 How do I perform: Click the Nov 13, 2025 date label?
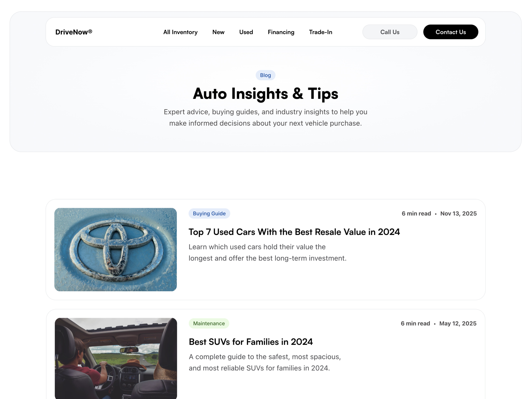click(458, 213)
